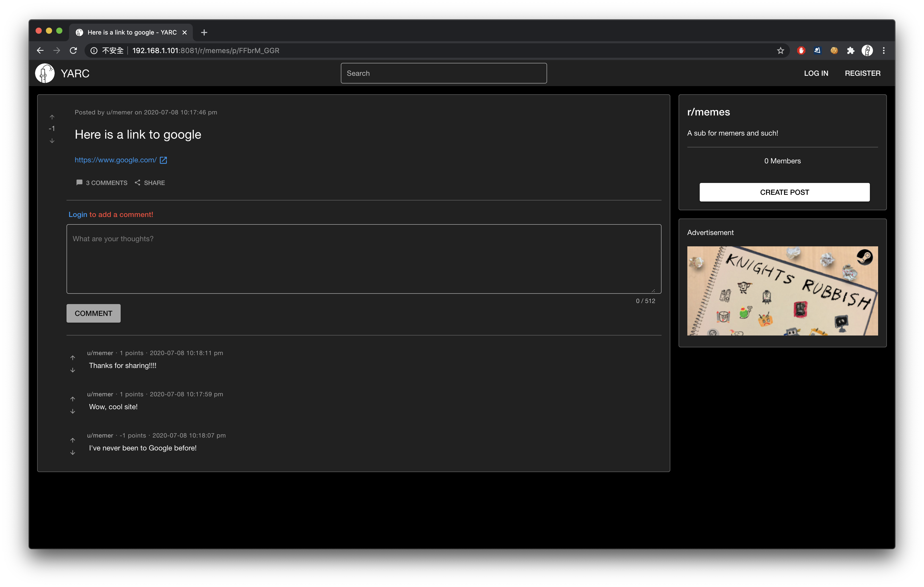Open the red ad-blocker extension icon

[x=801, y=51]
